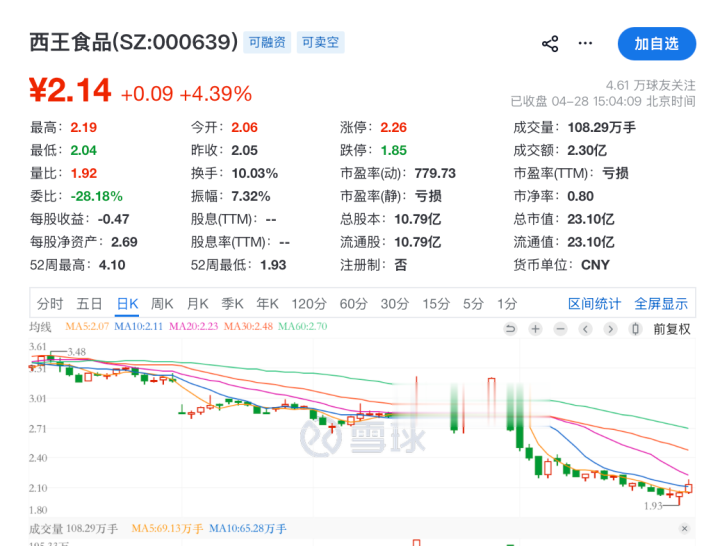Click the 涨停 value 2.26

click(x=394, y=127)
